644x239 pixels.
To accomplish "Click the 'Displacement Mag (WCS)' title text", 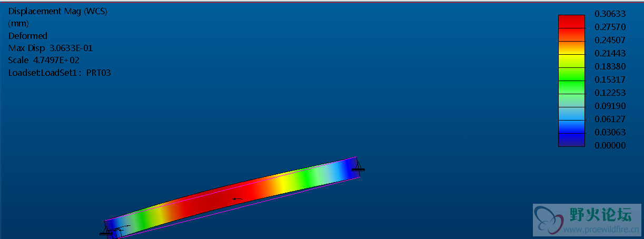I will click(58, 12).
